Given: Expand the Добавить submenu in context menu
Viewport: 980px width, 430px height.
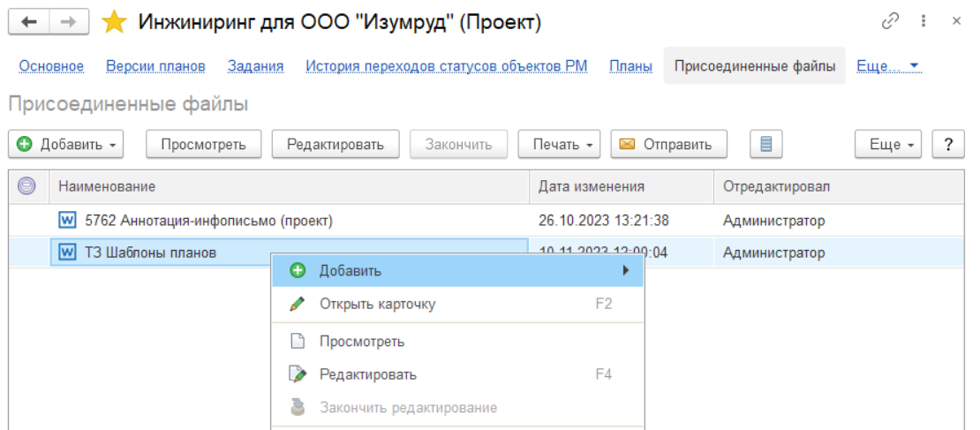Looking at the screenshot, I should pos(457,270).
